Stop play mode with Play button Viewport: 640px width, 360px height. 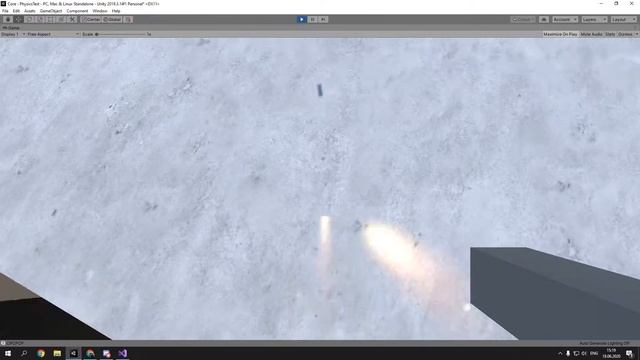coord(302,19)
